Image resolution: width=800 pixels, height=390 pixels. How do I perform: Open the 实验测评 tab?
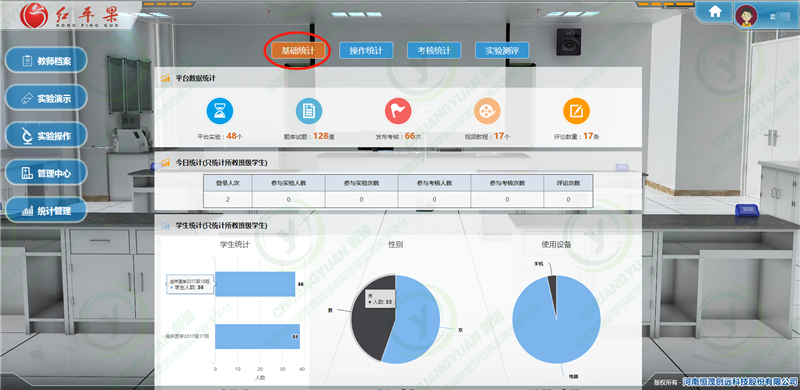coord(502,51)
